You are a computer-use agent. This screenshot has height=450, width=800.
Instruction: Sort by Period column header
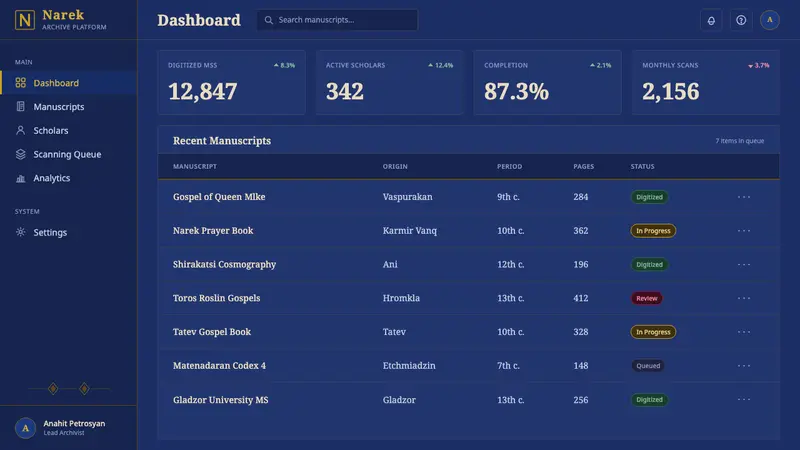[510, 166]
